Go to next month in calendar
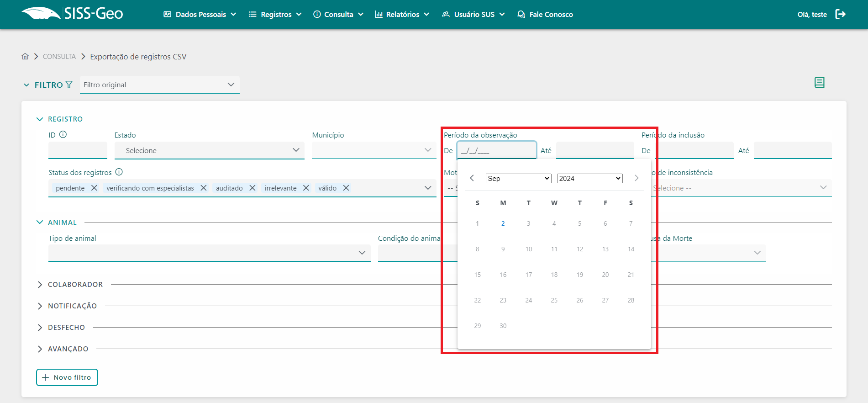The height and width of the screenshot is (403, 868). click(637, 178)
